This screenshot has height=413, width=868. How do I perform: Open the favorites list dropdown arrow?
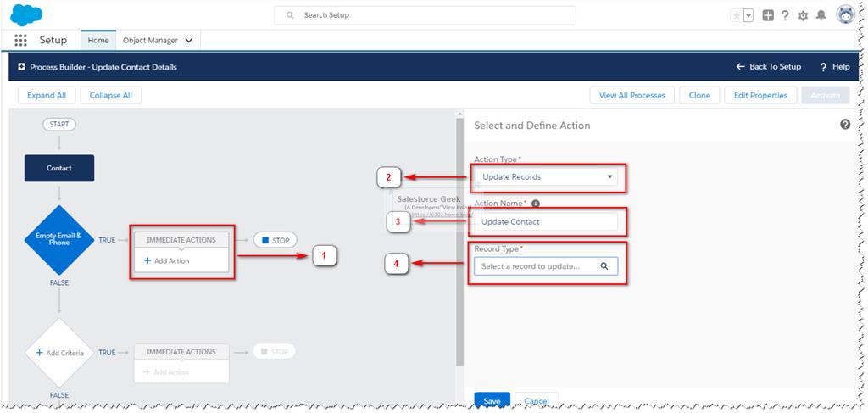click(x=748, y=15)
